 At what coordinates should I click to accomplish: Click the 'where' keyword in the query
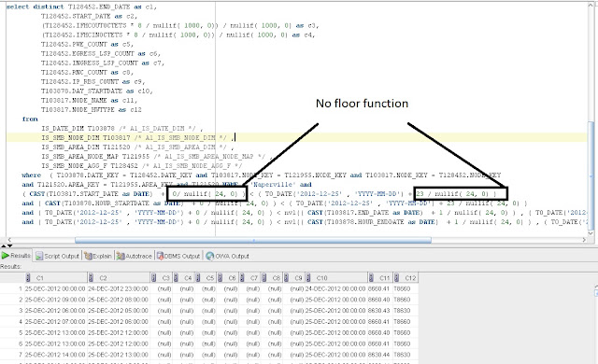point(31,175)
